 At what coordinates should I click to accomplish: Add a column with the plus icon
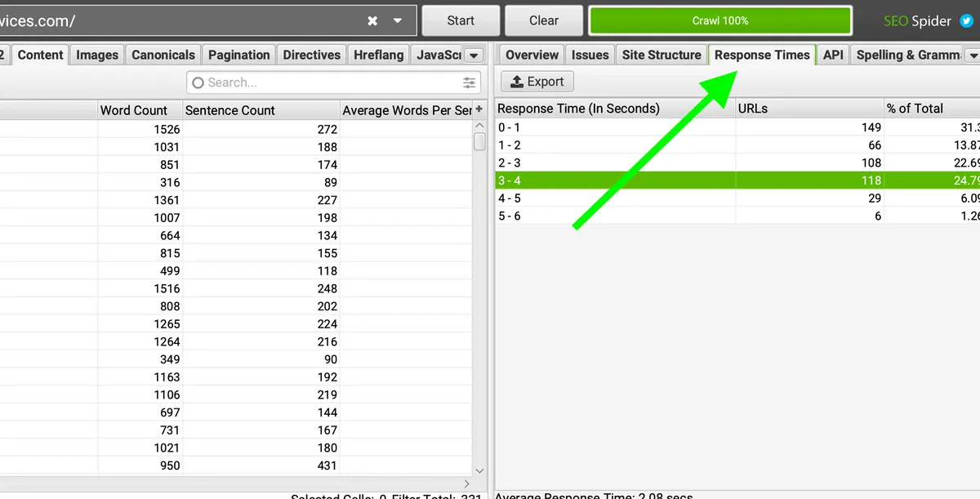[x=479, y=109]
